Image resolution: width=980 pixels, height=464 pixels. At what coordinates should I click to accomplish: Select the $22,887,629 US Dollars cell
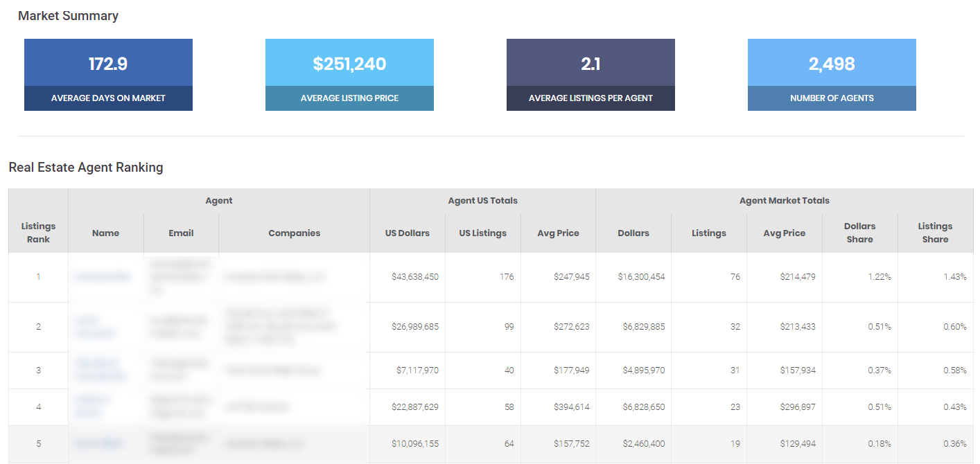pyautogui.click(x=408, y=407)
